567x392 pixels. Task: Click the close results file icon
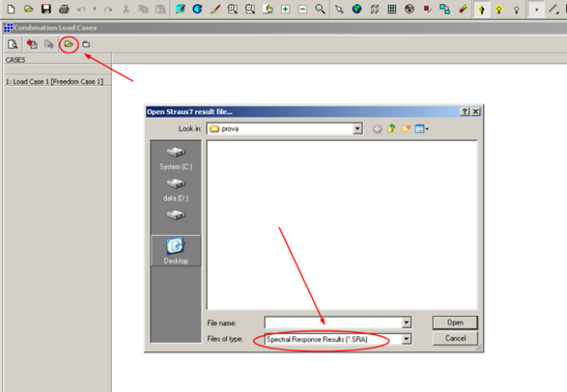86,44
